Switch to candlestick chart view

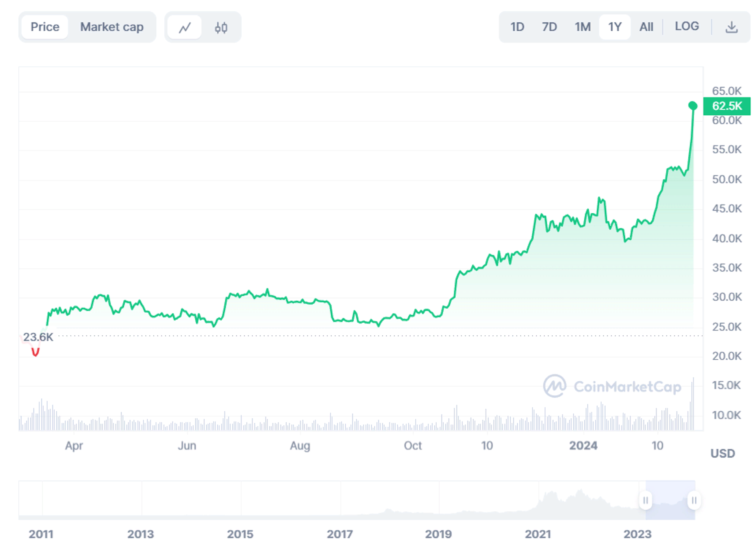(220, 27)
